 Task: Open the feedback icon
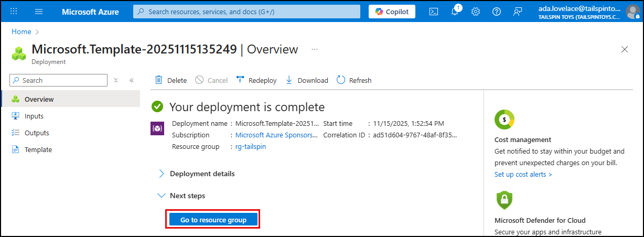pos(518,12)
